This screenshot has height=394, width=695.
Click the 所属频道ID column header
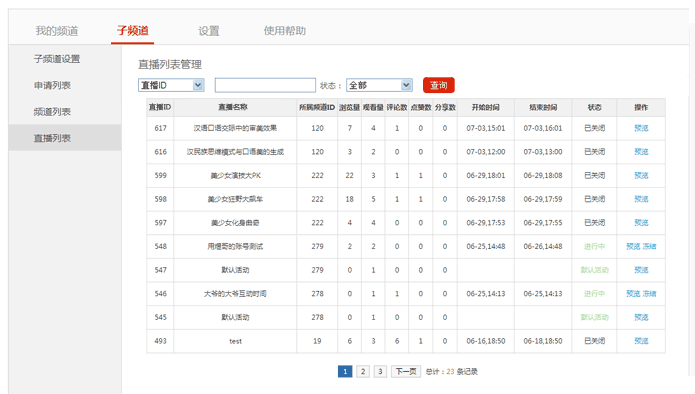(x=317, y=107)
